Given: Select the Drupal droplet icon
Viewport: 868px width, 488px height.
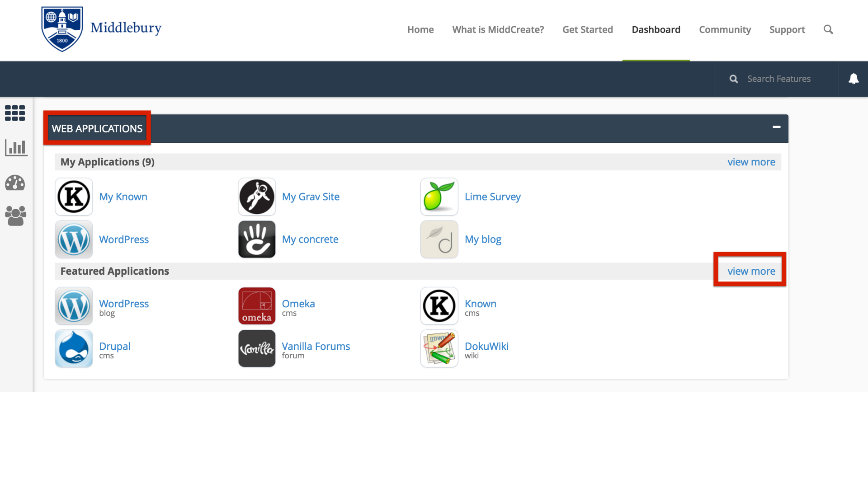Looking at the screenshot, I should 74,348.
